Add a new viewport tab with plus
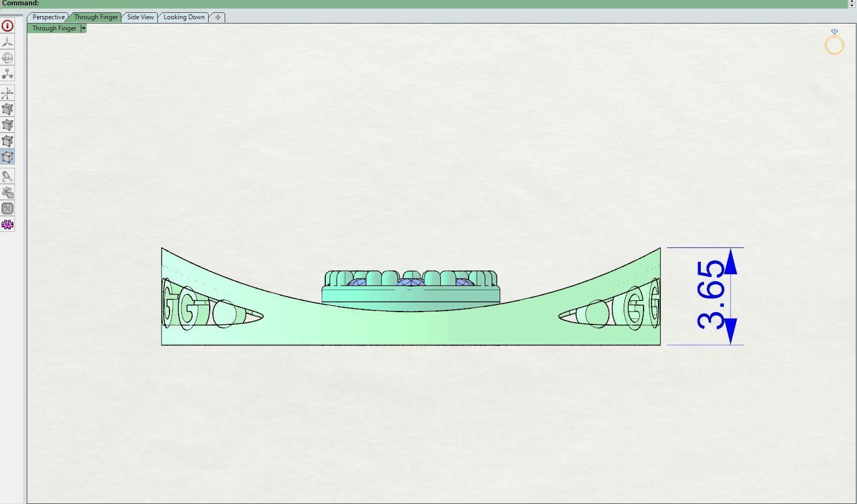Screen dimensions: 857x504 (218, 17)
